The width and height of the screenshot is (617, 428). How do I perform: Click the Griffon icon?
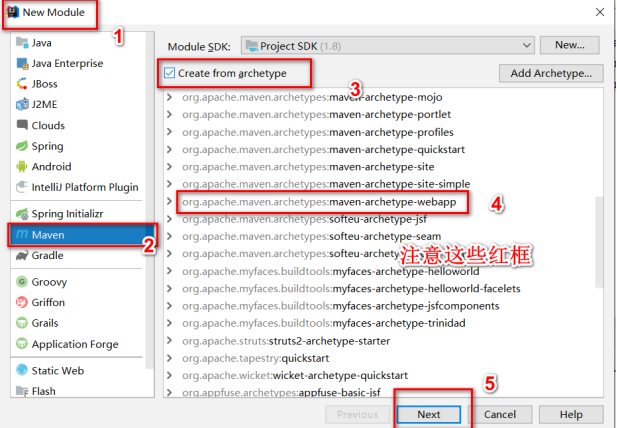point(22,302)
